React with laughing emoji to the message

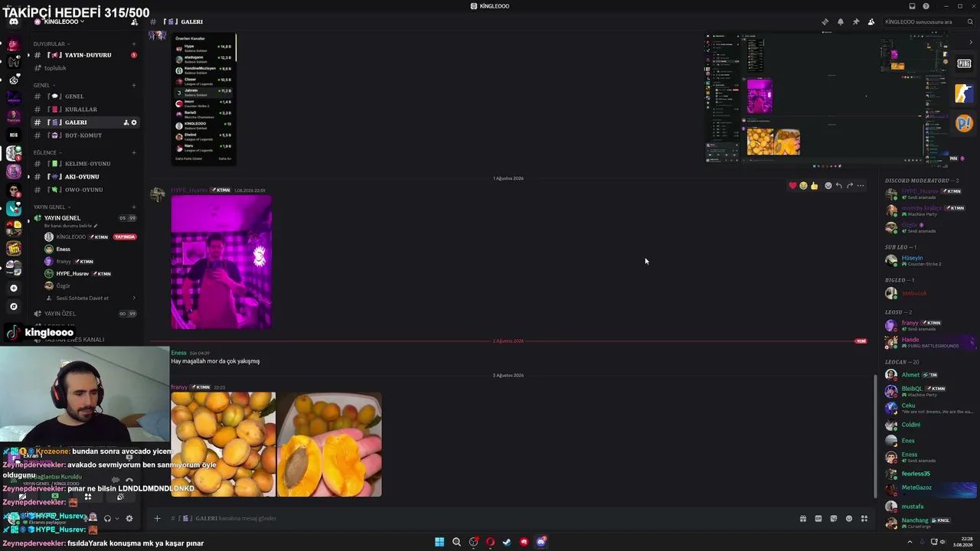803,185
